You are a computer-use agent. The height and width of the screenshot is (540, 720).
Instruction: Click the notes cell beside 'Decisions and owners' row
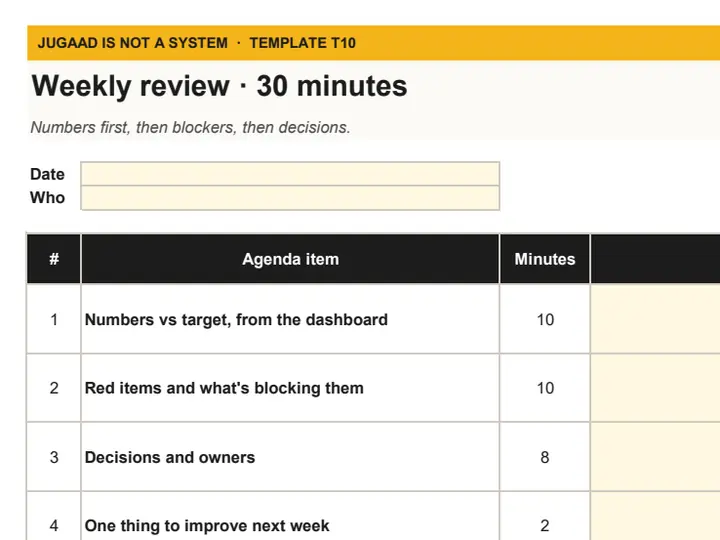[655, 457]
